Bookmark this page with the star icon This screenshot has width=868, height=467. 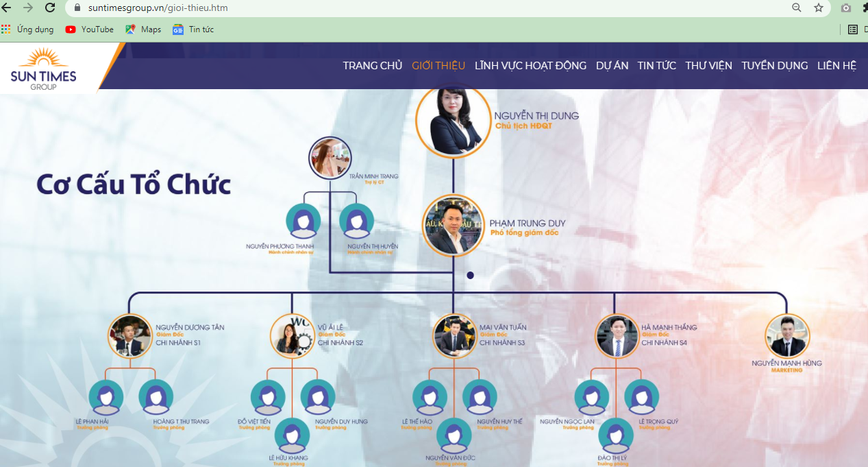click(819, 8)
